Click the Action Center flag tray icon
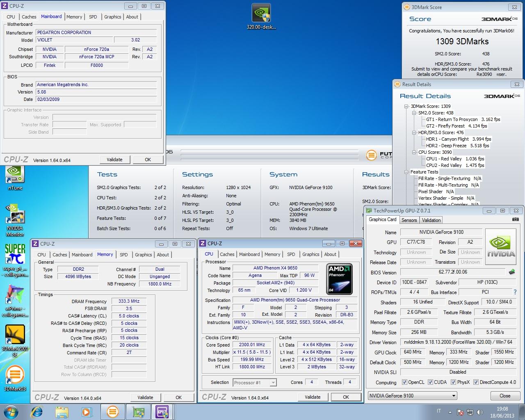Screen dimensions: 525x420 [460, 412]
